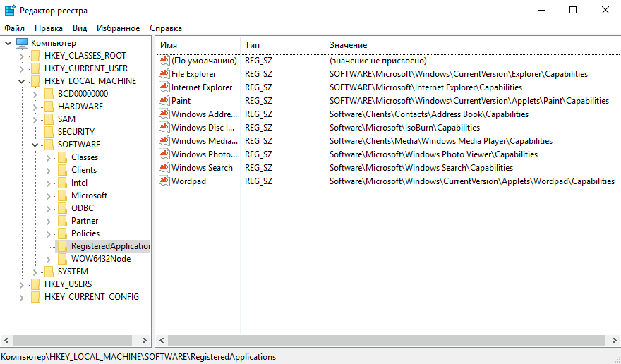The height and width of the screenshot is (364, 621).
Task: Expand the HARDWARE key
Action: pyautogui.click(x=35, y=107)
